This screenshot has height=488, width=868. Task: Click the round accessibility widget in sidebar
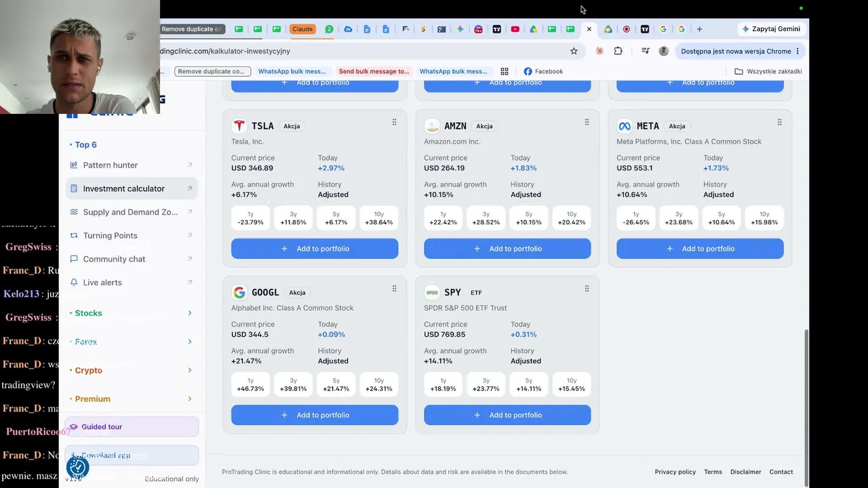[78, 467]
